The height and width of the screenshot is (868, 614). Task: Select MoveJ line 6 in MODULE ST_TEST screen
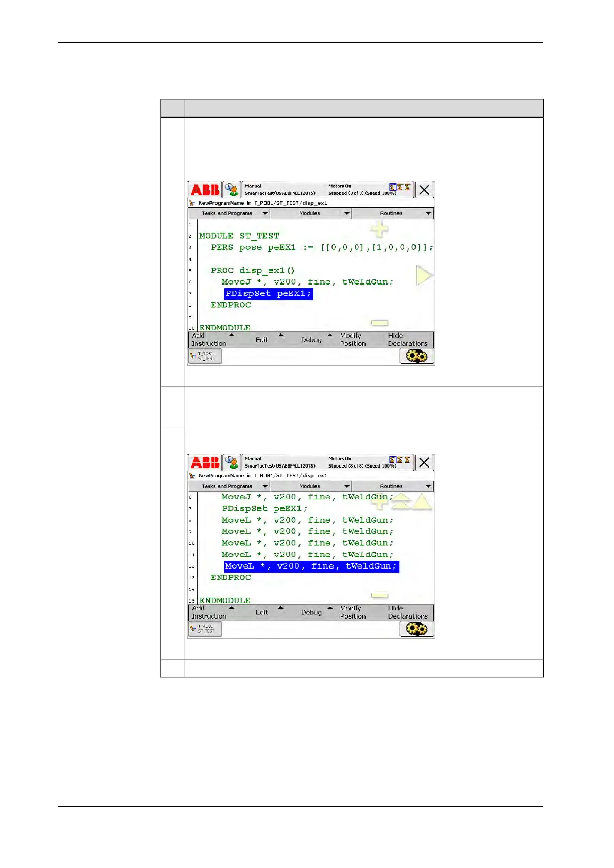coord(307,282)
